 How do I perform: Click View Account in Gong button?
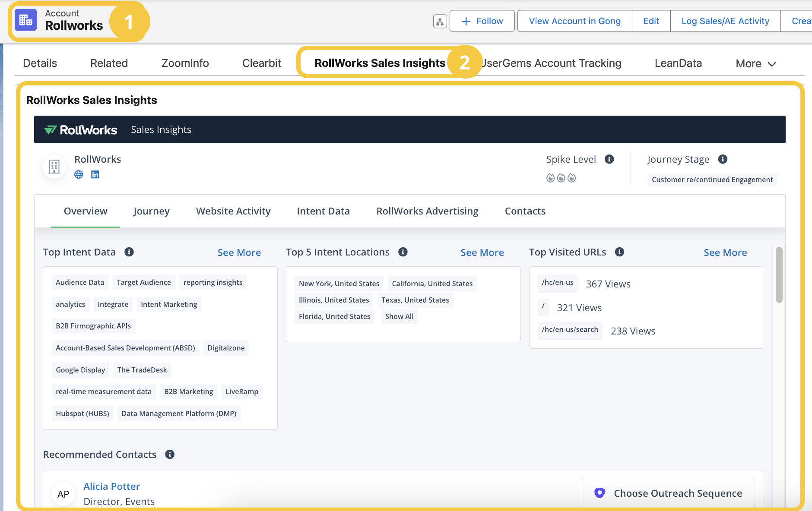pos(574,21)
